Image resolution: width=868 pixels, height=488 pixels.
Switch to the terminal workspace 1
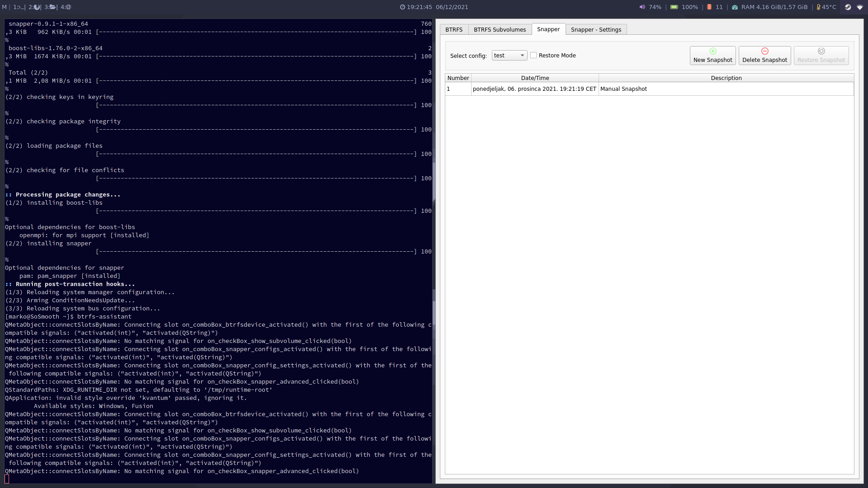(x=19, y=7)
